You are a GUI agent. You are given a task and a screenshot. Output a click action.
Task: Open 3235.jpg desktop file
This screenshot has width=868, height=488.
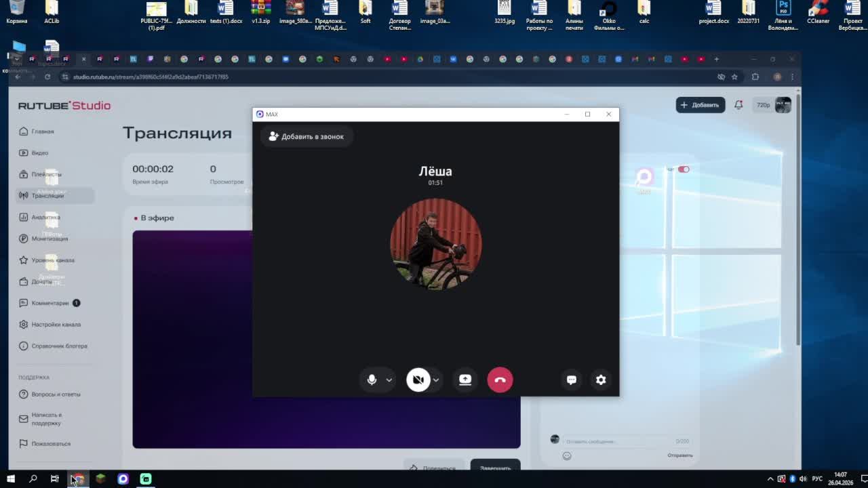coord(505,12)
